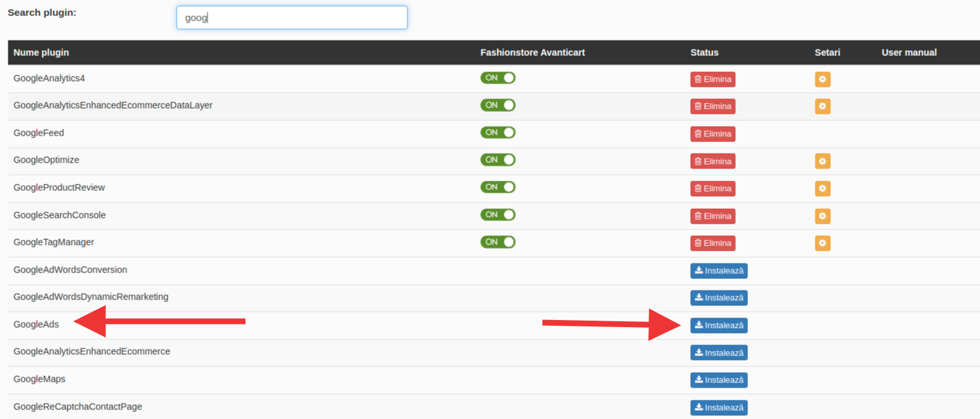980x419 pixels.
Task: Click Instalează for GoogleAnalyticsEnhancedEcommerce
Action: coord(719,352)
